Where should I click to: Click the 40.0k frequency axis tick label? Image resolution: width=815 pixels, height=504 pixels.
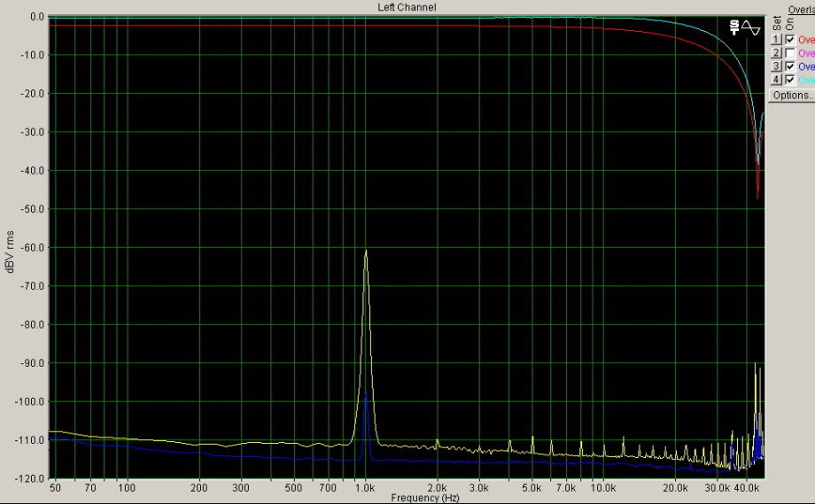[x=747, y=488]
